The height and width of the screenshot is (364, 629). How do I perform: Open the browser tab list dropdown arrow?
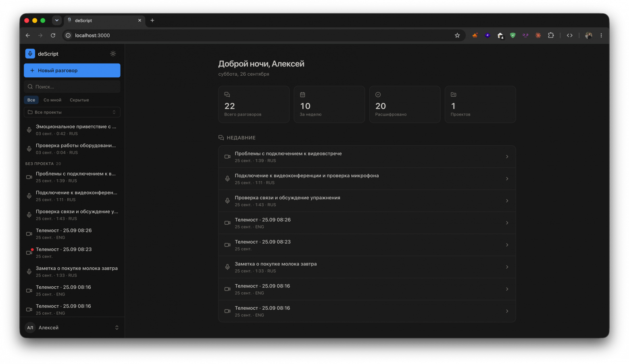[57, 21]
